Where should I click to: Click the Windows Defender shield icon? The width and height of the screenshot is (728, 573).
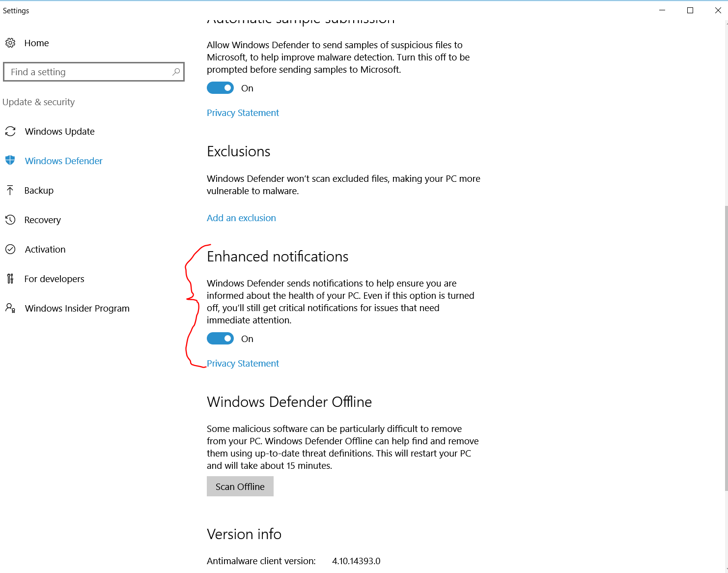click(10, 160)
